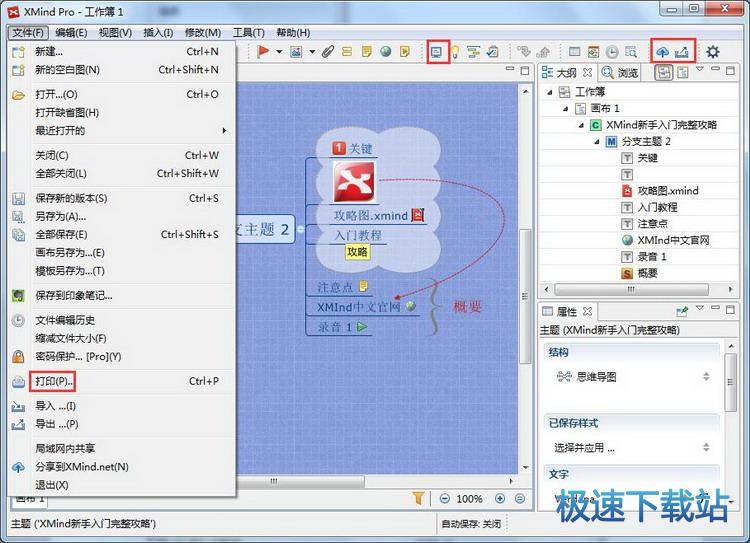750x543 pixels.
Task: Click the filter funnel icon
Action: [419, 499]
